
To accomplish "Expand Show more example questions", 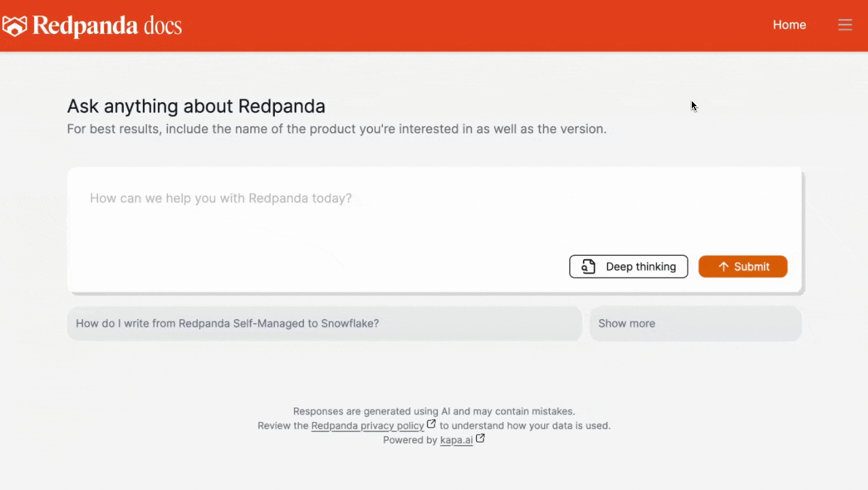I will pos(696,323).
